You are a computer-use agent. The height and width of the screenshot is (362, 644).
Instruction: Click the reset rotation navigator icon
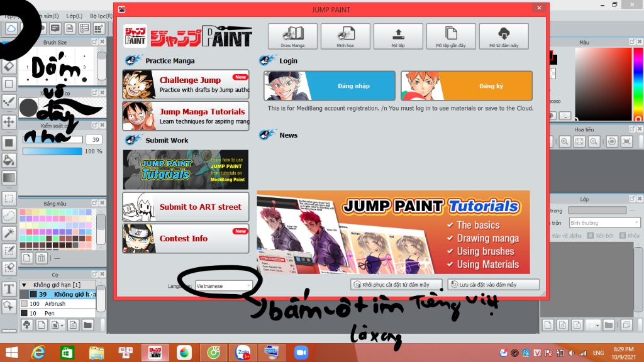tap(611, 141)
